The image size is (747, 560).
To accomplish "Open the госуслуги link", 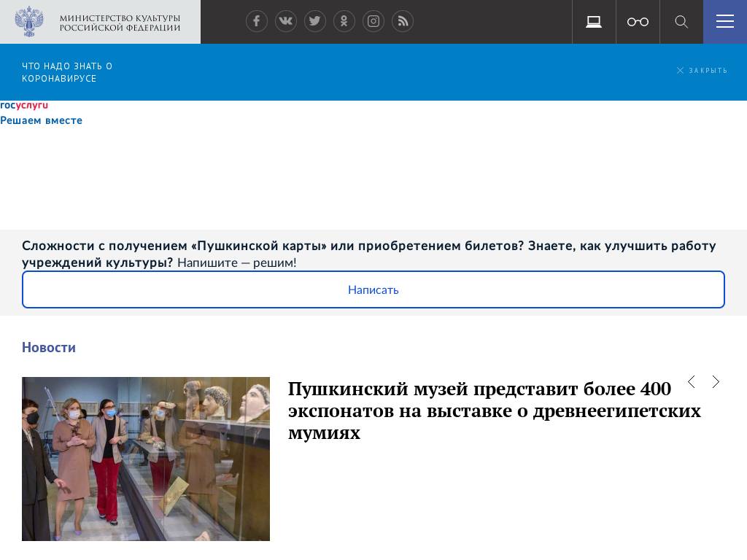I will [24, 105].
